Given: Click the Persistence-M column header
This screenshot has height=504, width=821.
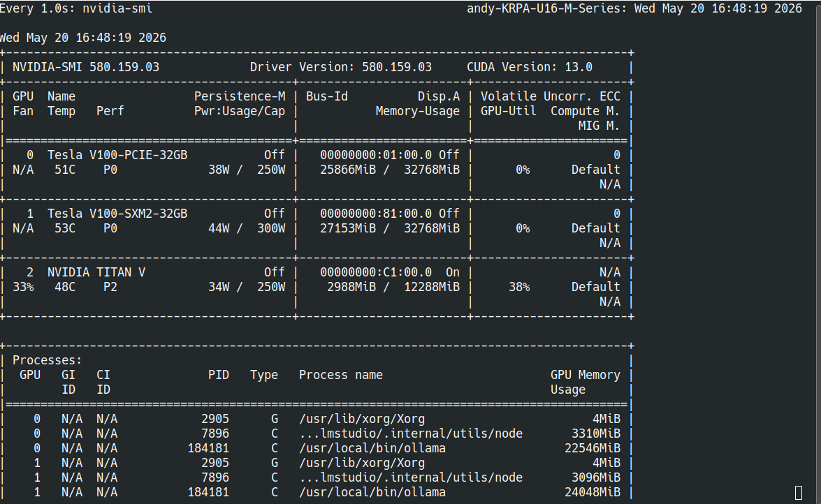Looking at the screenshot, I should click(x=240, y=96).
